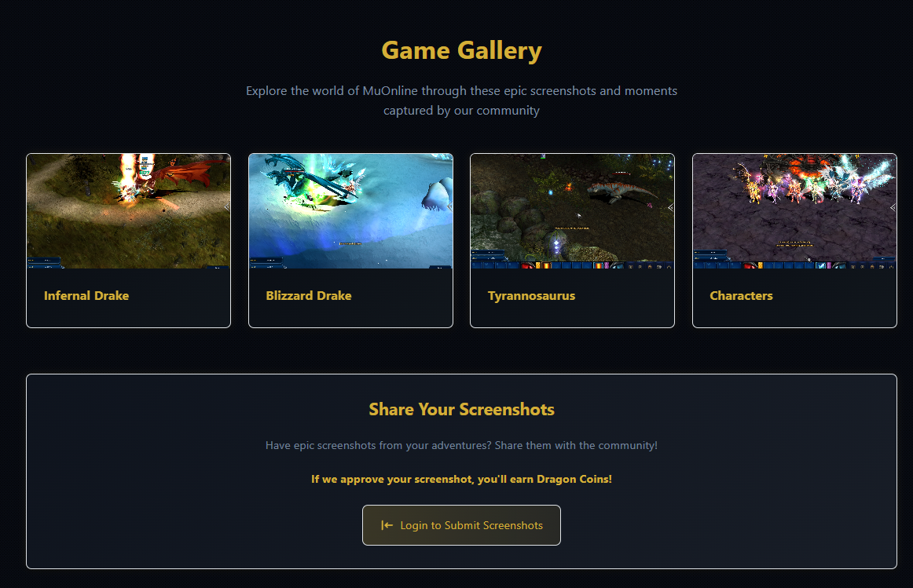
Task: Select the Tyrannosaurus card title
Action: coord(532,295)
